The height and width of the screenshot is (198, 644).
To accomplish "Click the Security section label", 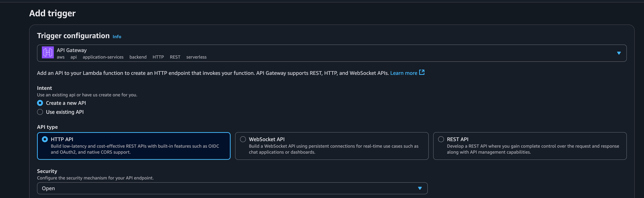I will [x=47, y=171].
